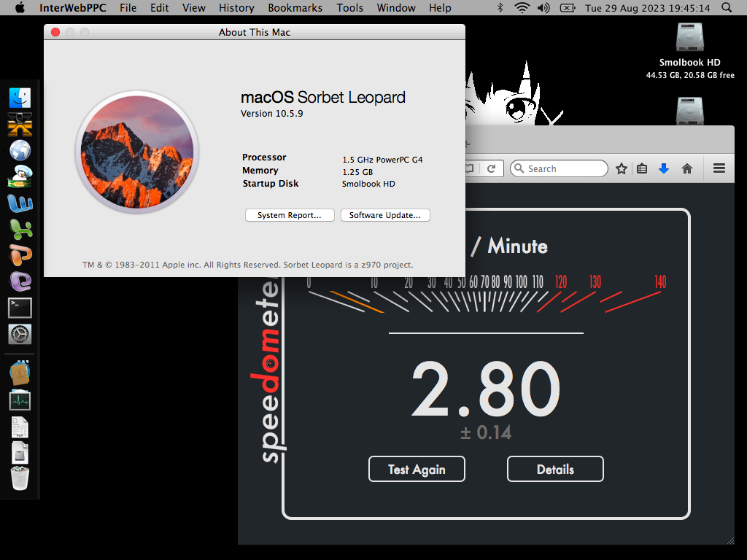The height and width of the screenshot is (560, 747).
Task: Click the 1.5 GHz PowerPC G4 value
Action: tap(382, 160)
